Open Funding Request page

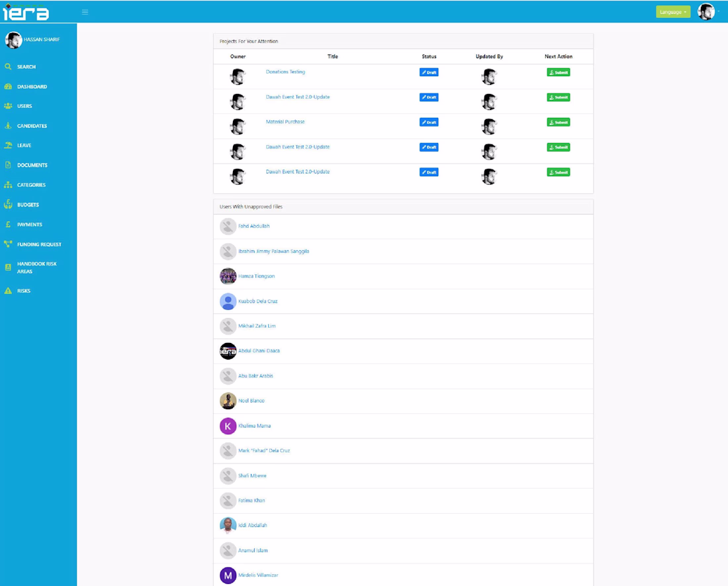coord(39,244)
